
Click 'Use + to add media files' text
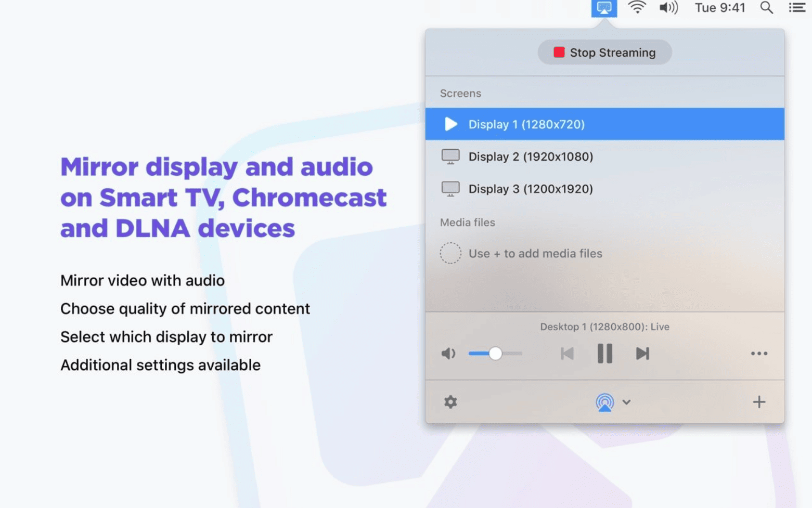pos(535,253)
